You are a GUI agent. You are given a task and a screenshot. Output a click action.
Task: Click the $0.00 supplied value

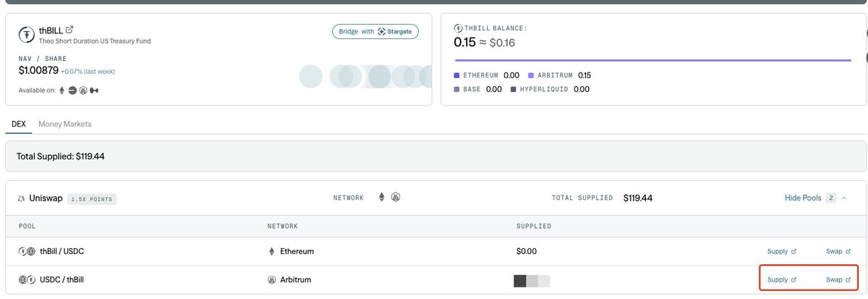tap(526, 251)
